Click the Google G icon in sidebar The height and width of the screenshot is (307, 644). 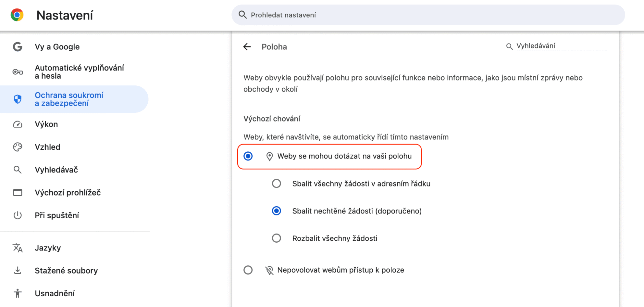coord(18,47)
